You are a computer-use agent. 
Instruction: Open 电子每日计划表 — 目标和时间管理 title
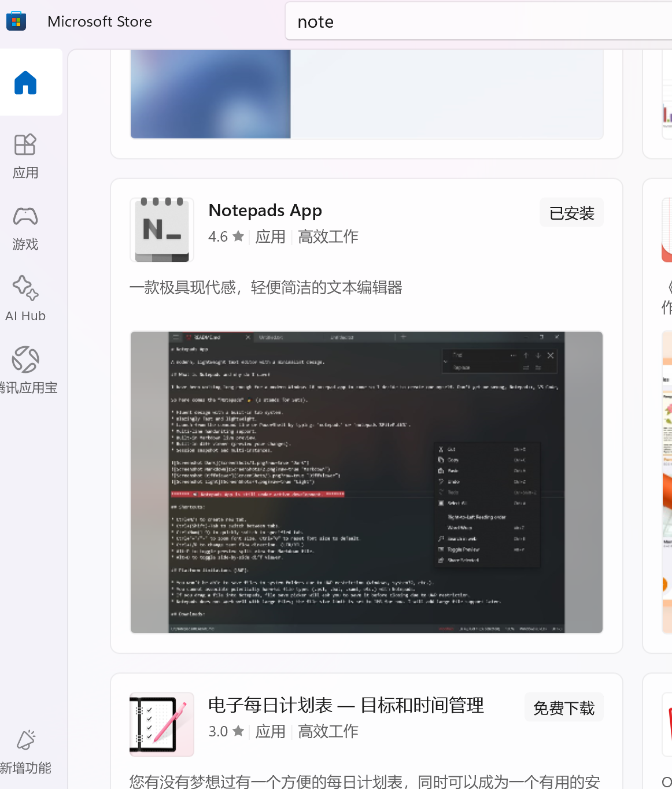tap(346, 705)
